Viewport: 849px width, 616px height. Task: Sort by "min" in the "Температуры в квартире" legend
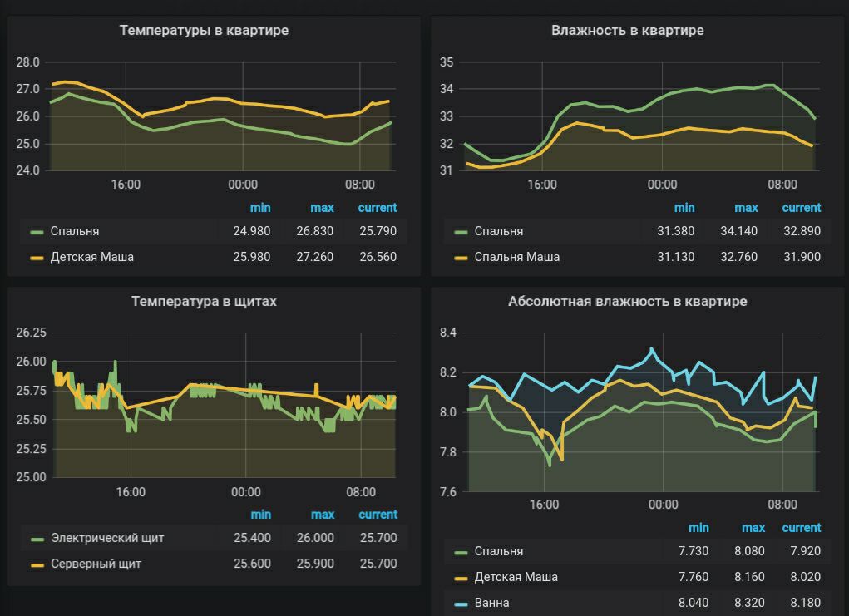click(x=260, y=208)
